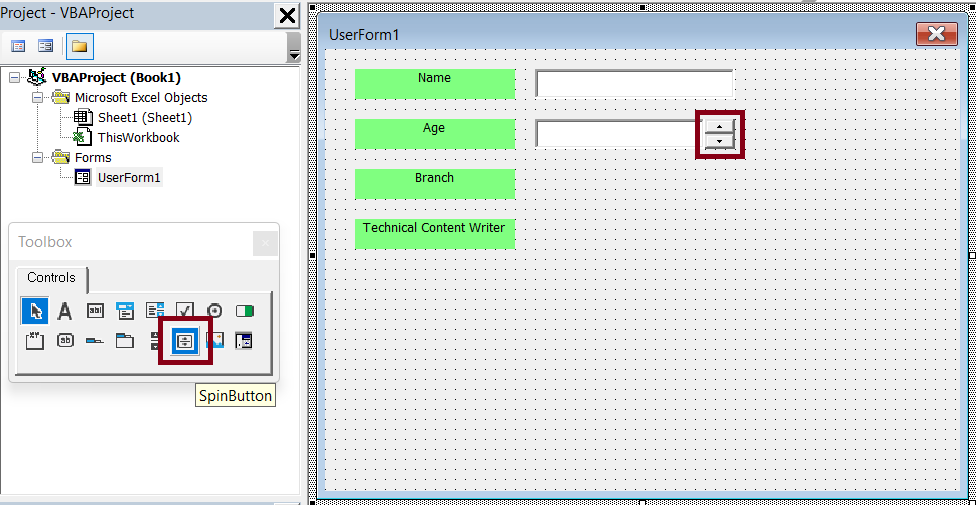Click the Age text box
The height and width of the screenshot is (505, 976).
click(617, 133)
